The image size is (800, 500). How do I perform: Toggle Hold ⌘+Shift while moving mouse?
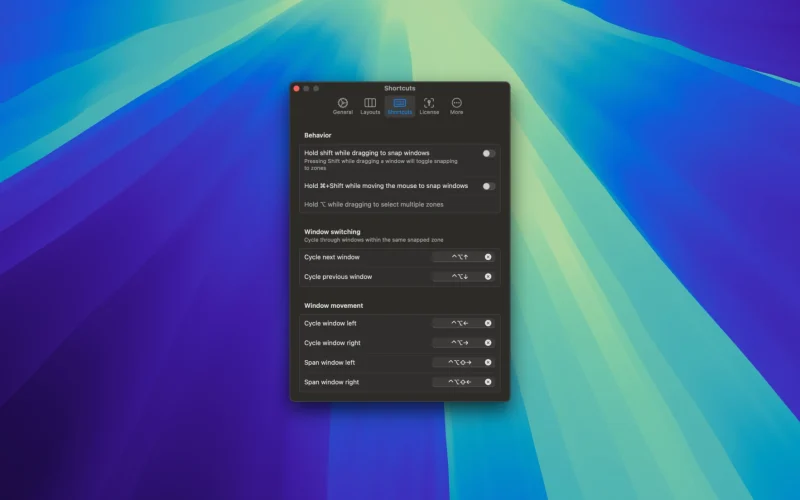(x=488, y=186)
